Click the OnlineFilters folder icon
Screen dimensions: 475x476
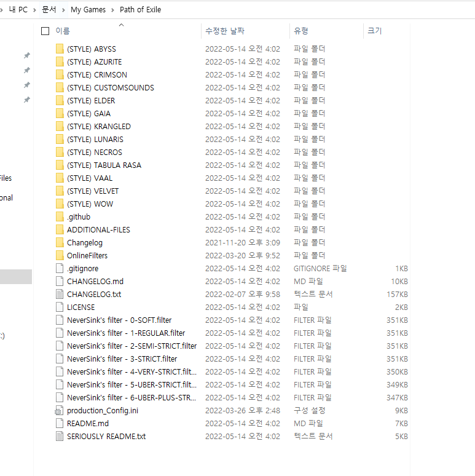point(60,255)
